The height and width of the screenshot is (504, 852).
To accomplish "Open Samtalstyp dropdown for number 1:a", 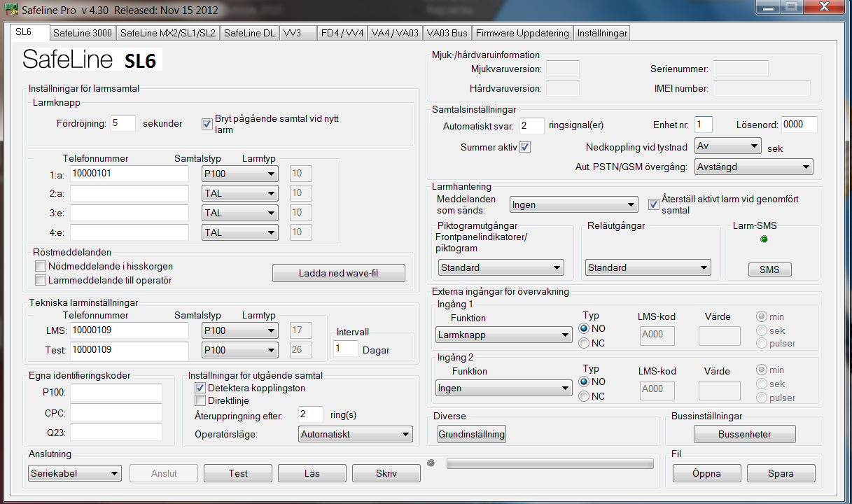I will coord(239,174).
